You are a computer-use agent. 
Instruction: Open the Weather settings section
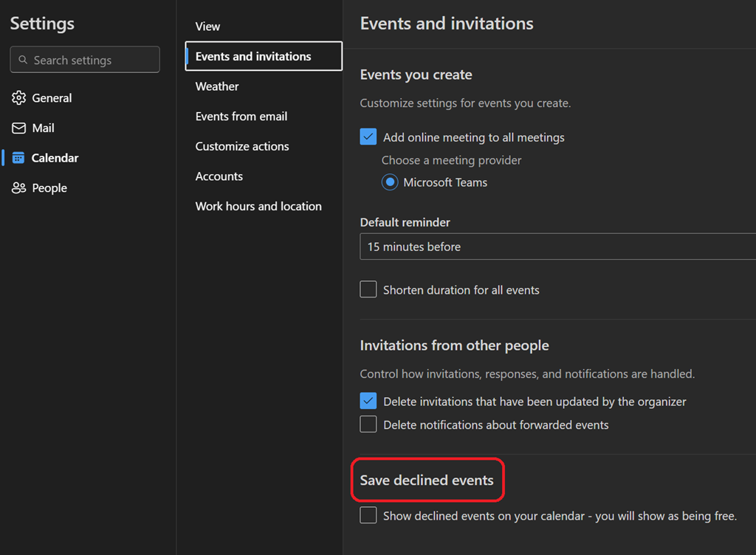(x=217, y=86)
